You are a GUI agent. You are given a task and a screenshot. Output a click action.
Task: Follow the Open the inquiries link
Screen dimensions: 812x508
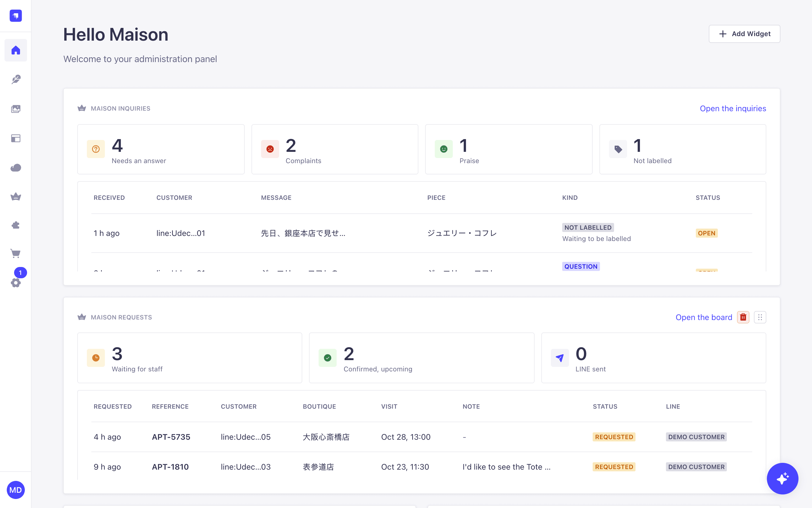pos(733,109)
